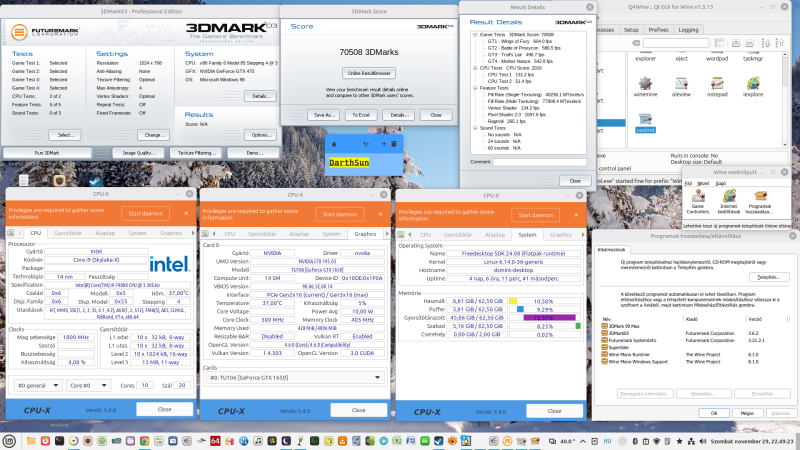Switch to System tab in Graphics CPU-X window
This screenshot has width=800, height=450.
[331, 234]
